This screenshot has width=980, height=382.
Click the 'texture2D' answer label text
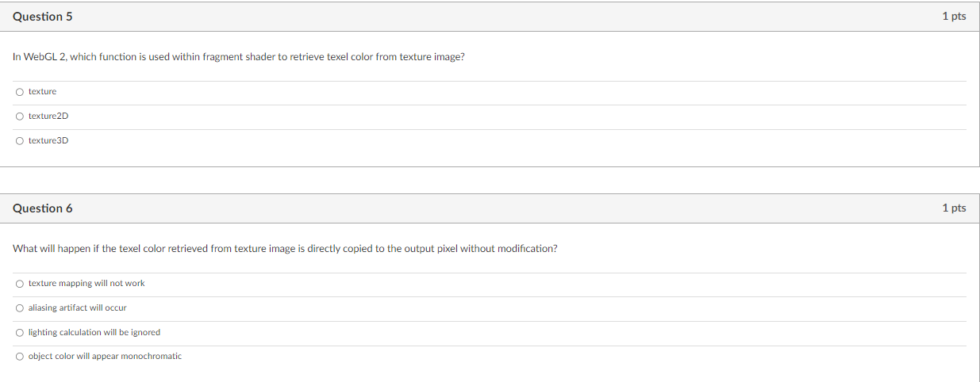48,117
